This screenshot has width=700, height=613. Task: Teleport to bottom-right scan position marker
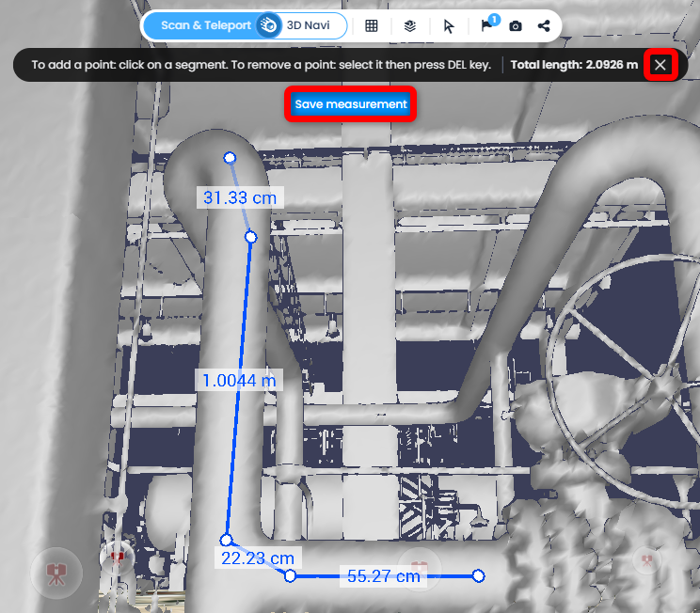pos(647,560)
